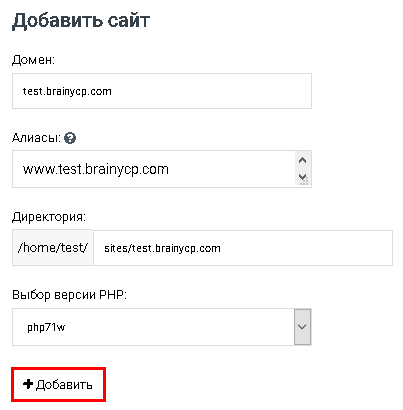
Task: Click the empty area right of the directory path text
Action: tap(306, 248)
